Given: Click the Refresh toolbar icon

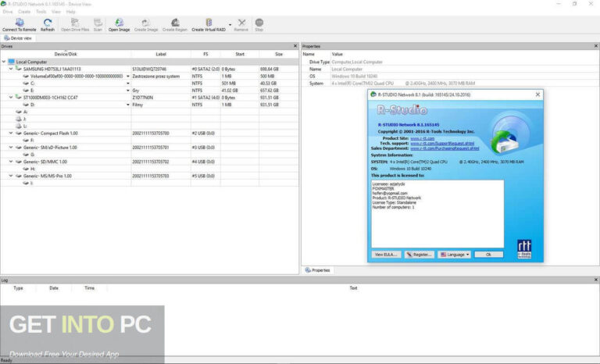Looking at the screenshot, I should click(48, 23).
